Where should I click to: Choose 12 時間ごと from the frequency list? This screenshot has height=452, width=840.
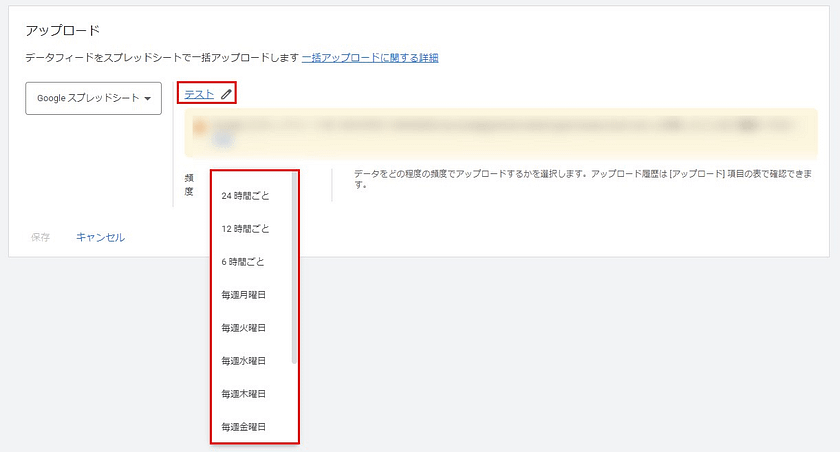tap(245, 229)
